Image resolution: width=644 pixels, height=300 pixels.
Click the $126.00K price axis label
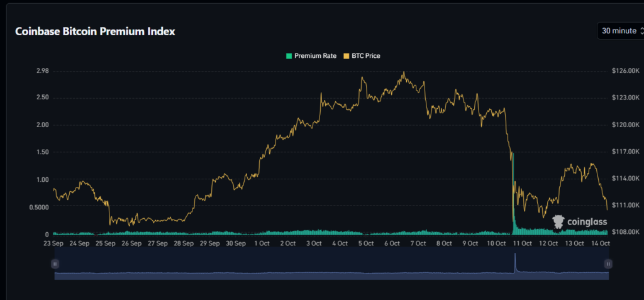coord(625,71)
